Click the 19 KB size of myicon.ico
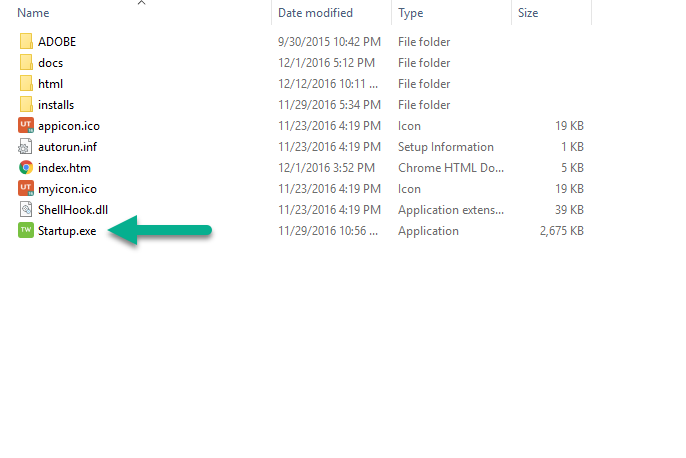The width and height of the screenshot is (686, 458). tap(569, 189)
